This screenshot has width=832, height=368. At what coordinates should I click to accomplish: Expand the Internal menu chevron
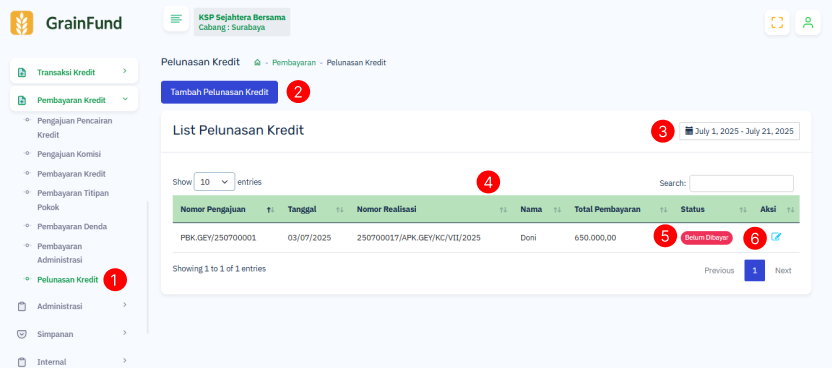pos(125,361)
